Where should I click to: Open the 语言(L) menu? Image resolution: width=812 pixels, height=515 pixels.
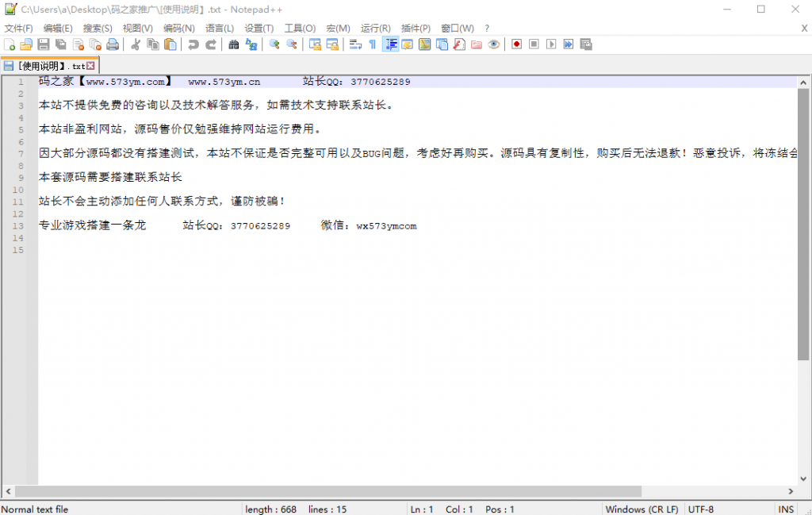tap(220, 29)
